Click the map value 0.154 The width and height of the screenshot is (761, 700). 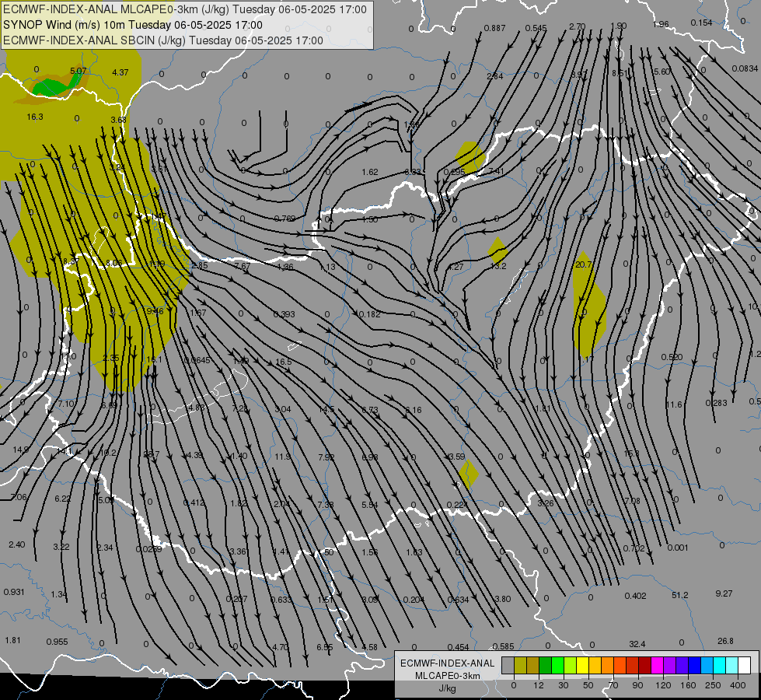tap(701, 23)
